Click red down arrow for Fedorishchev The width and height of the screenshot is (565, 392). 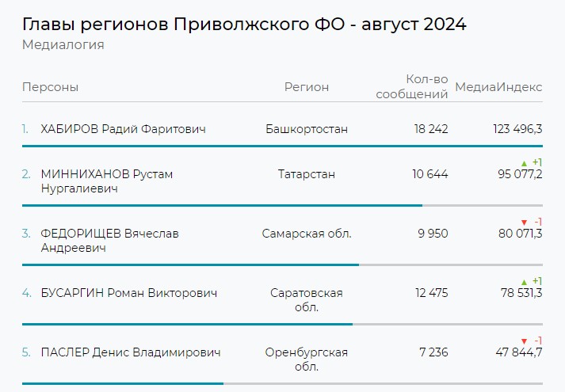tap(524, 222)
